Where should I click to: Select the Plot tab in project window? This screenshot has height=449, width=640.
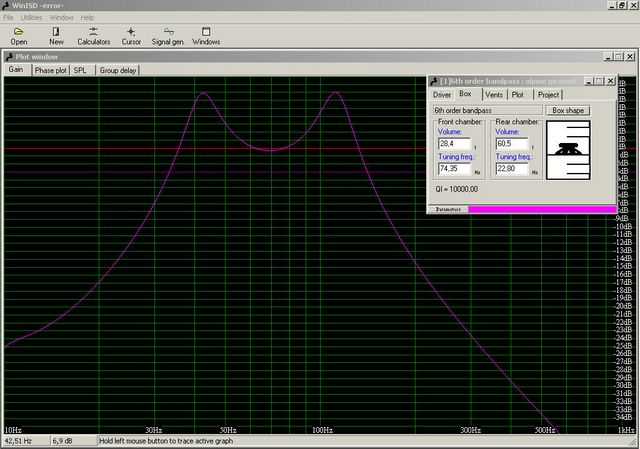pyautogui.click(x=518, y=95)
